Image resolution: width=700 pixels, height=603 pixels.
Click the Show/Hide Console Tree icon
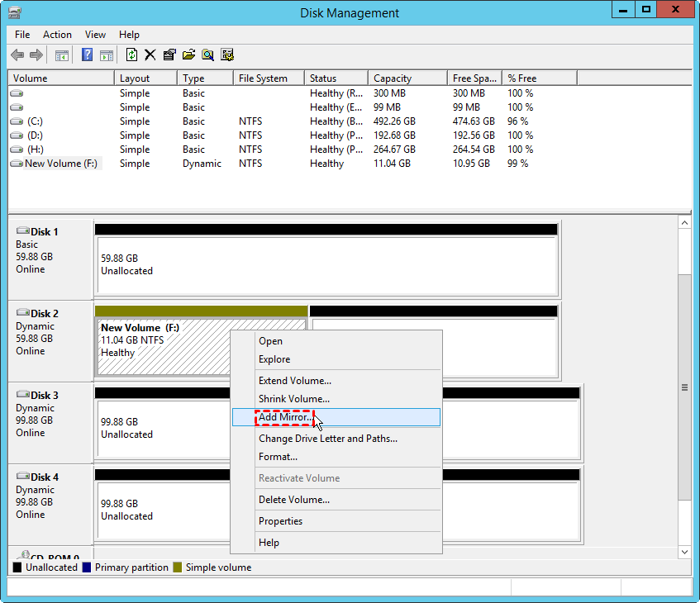pos(62,55)
